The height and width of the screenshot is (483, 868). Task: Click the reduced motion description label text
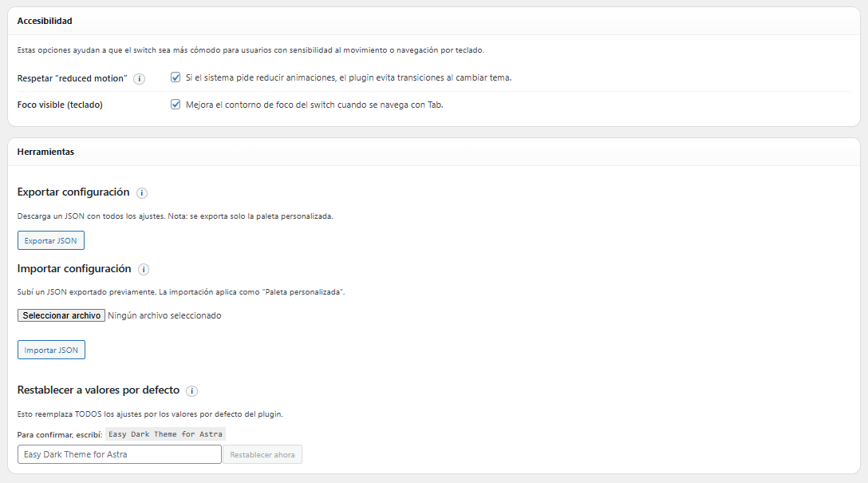pos(348,77)
